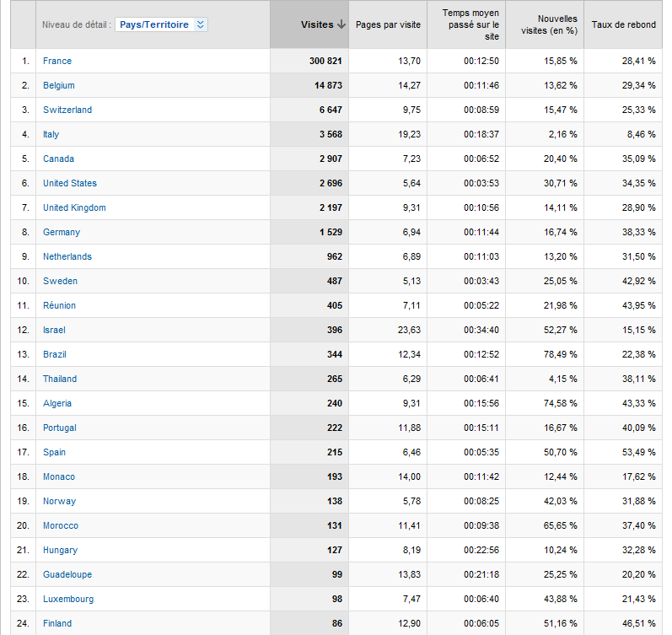Open the Belgium country link
This screenshot has height=635, width=672.
pyautogui.click(x=59, y=85)
